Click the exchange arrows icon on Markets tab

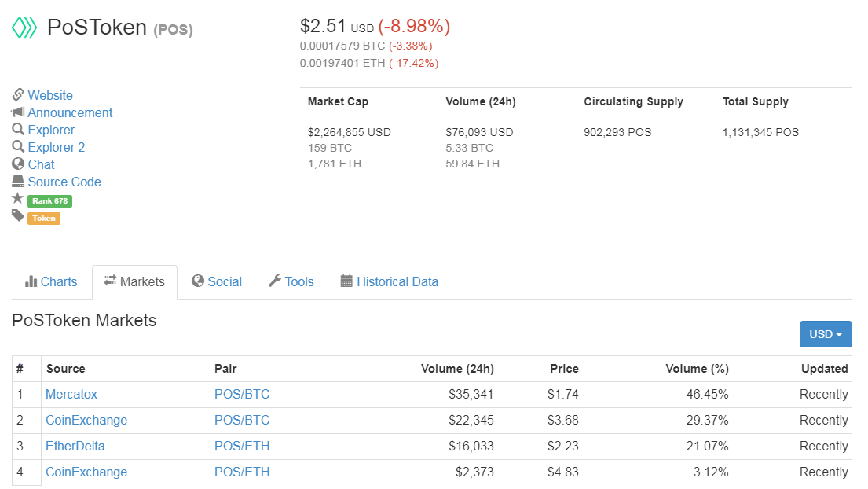click(x=110, y=280)
